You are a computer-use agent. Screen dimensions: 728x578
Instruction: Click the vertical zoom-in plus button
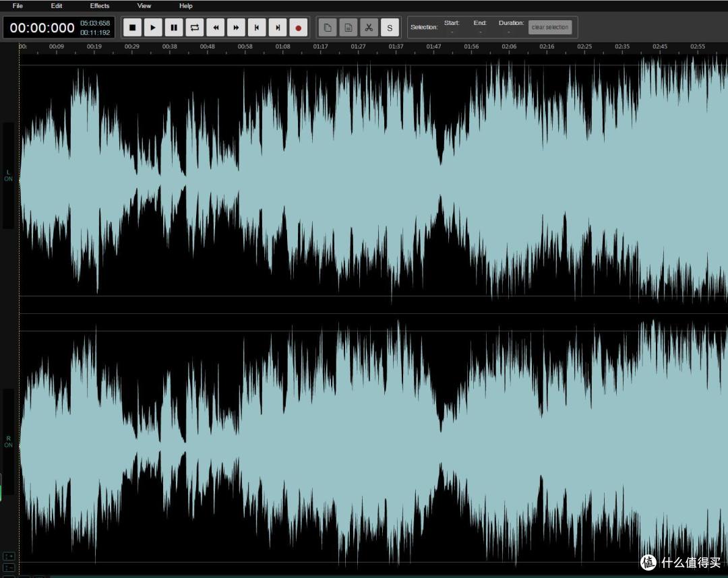(9, 556)
